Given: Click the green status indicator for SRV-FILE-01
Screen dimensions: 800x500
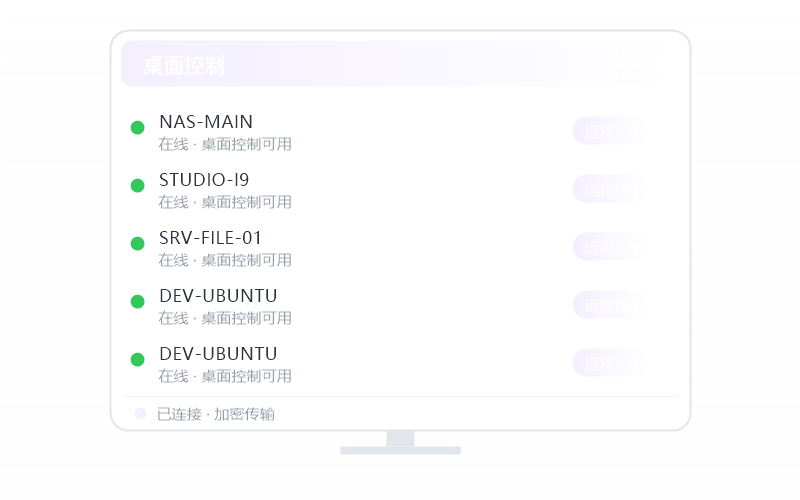Looking at the screenshot, I should click(x=137, y=243).
